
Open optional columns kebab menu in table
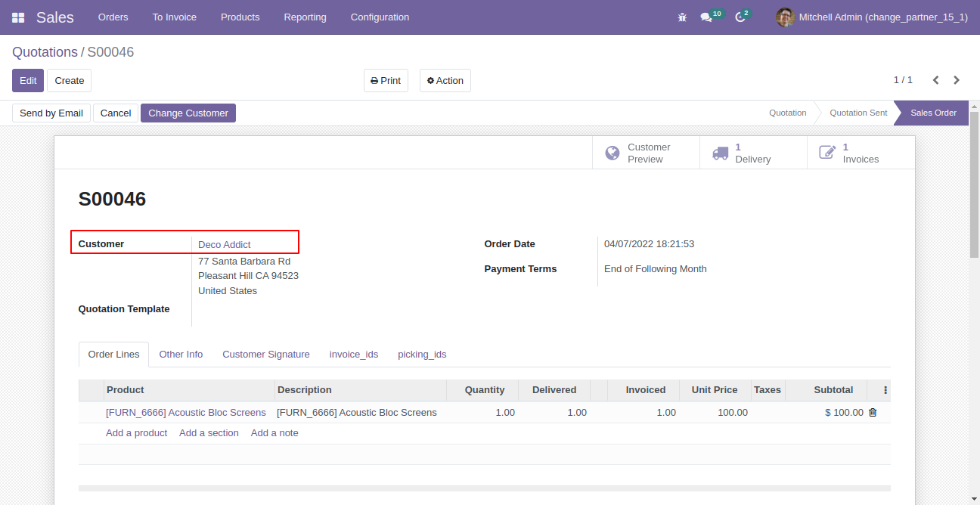885,390
